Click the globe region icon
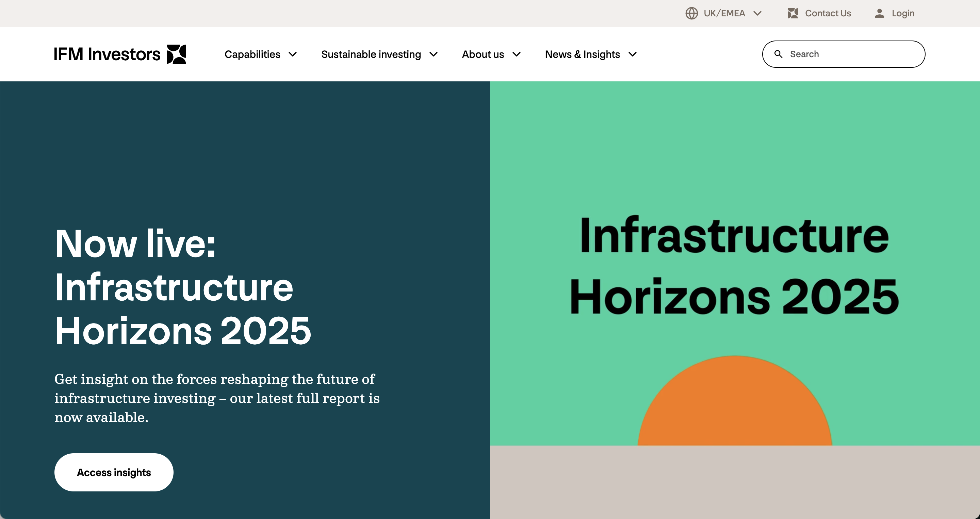Screen dimensions: 980x519 [x=691, y=13]
